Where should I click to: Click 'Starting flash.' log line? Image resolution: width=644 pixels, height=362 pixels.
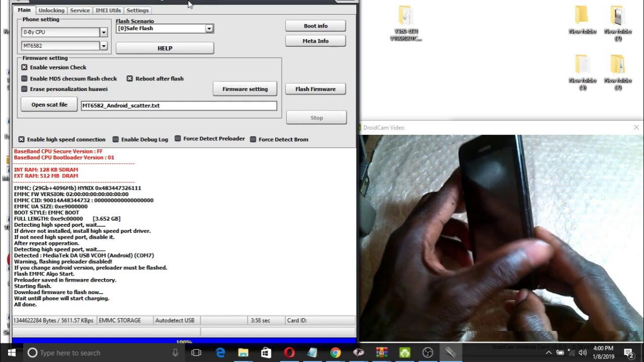[33, 286]
